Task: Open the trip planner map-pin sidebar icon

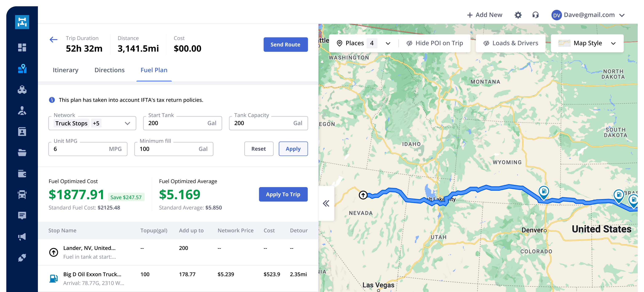Action: (22, 69)
